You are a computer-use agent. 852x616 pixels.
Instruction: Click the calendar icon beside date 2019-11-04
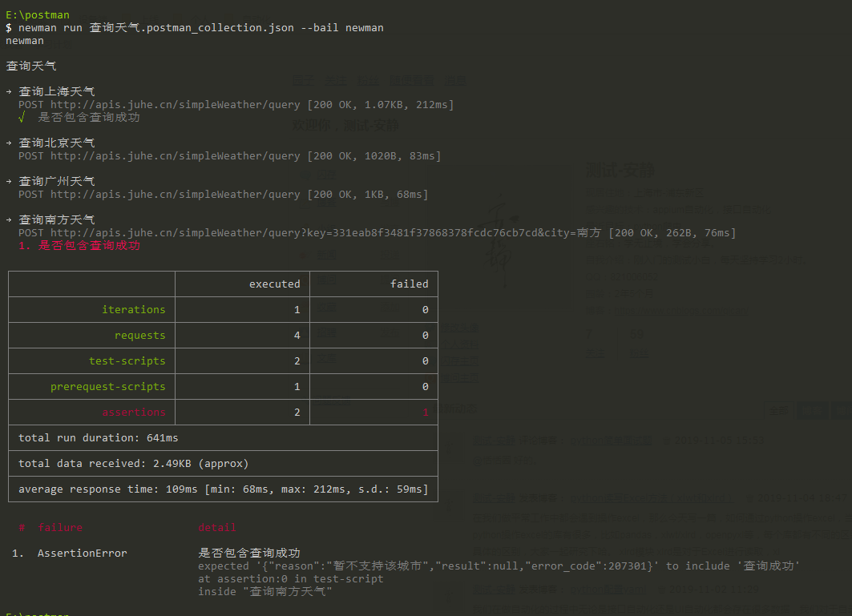point(749,498)
